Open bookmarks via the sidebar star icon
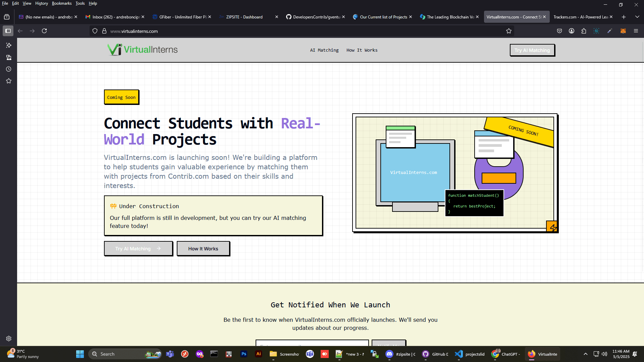This screenshot has width=644, height=362. (x=8, y=81)
